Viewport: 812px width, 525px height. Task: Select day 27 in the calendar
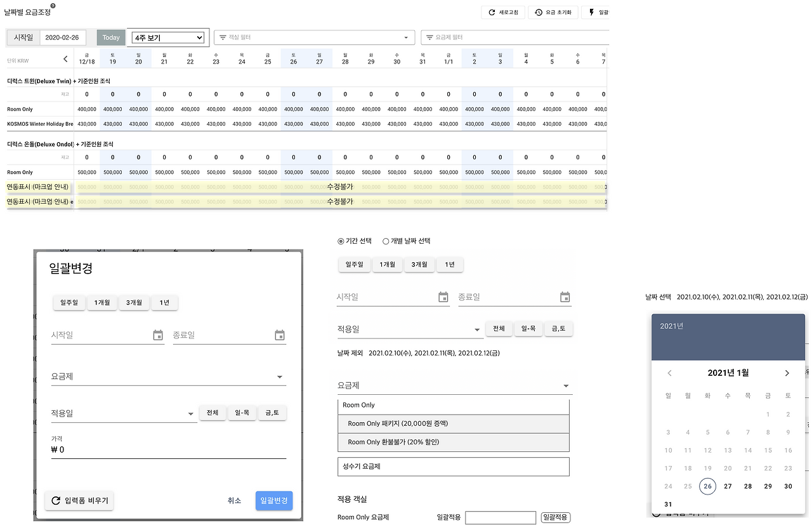728,486
